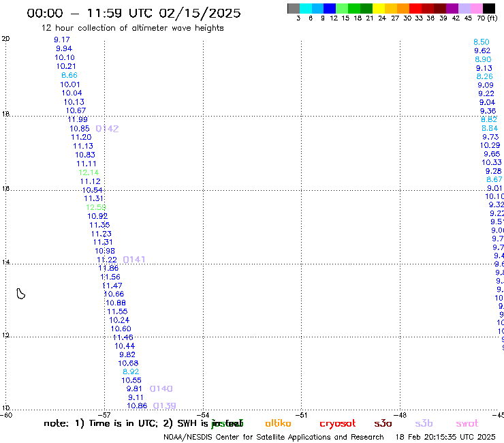Click the green 12.59 wave height value
504x443 pixels.
coord(96,207)
